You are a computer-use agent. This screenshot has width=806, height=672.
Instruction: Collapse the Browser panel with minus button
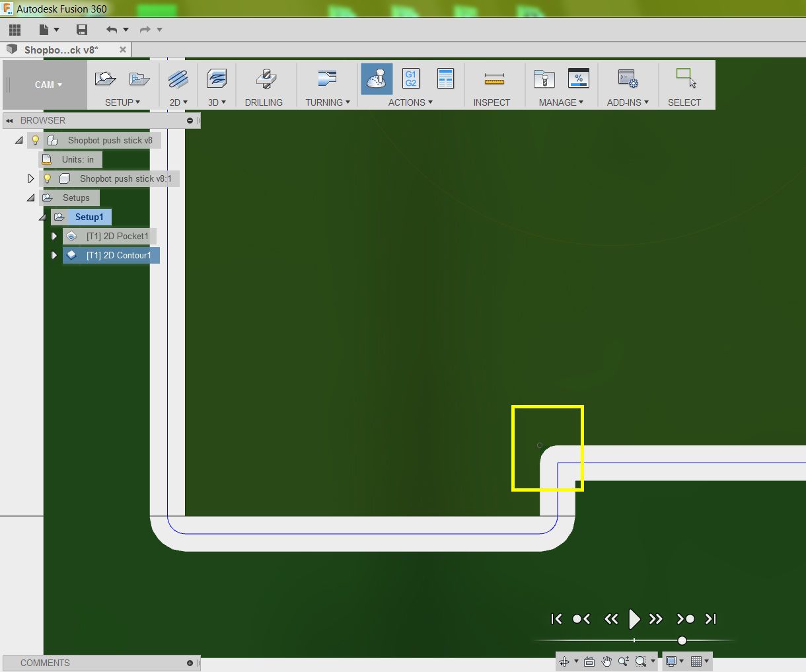coord(190,121)
